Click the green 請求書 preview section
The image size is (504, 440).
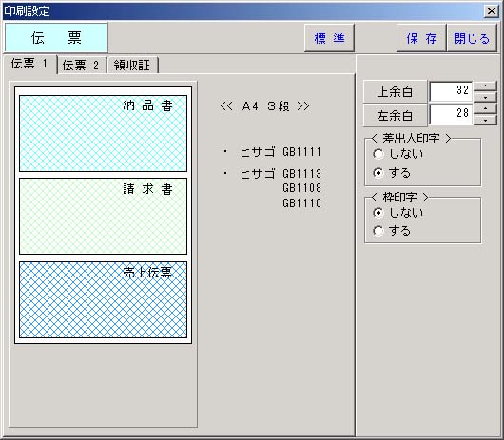click(x=103, y=216)
